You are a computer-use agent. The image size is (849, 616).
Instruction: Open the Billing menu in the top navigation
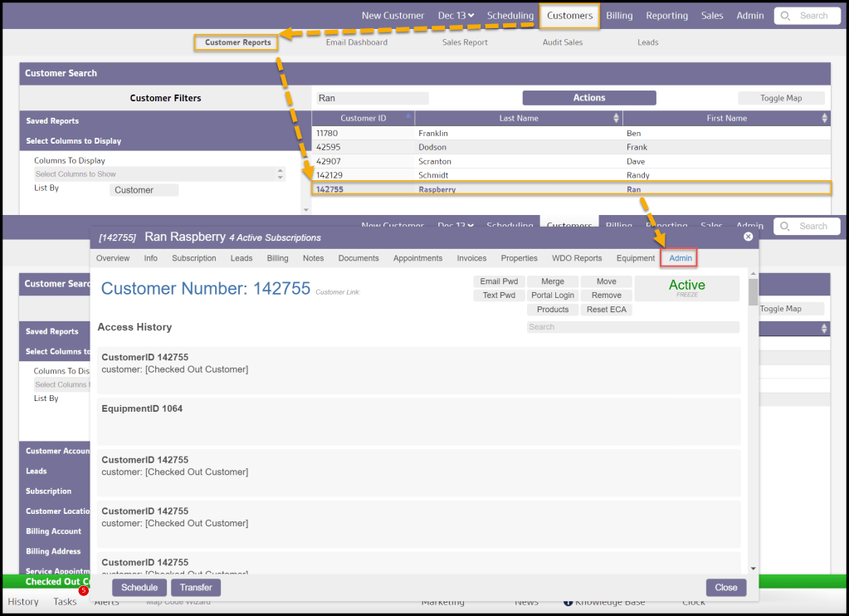click(x=618, y=16)
